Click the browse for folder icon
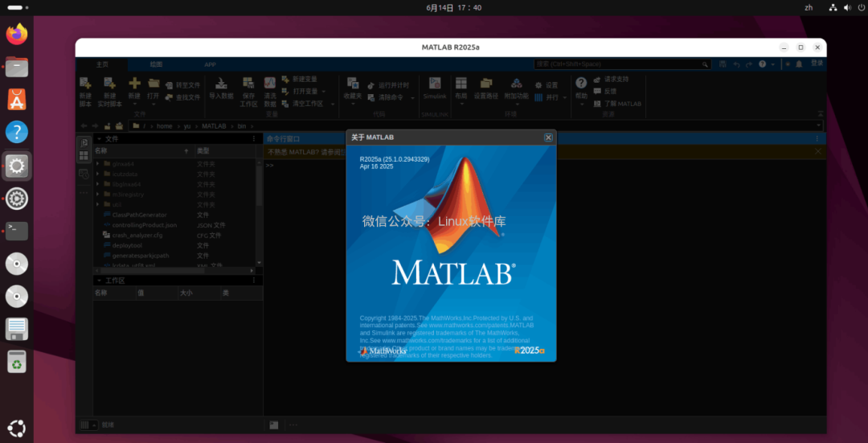Screen dimensions: 868x443 (x=119, y=126)
